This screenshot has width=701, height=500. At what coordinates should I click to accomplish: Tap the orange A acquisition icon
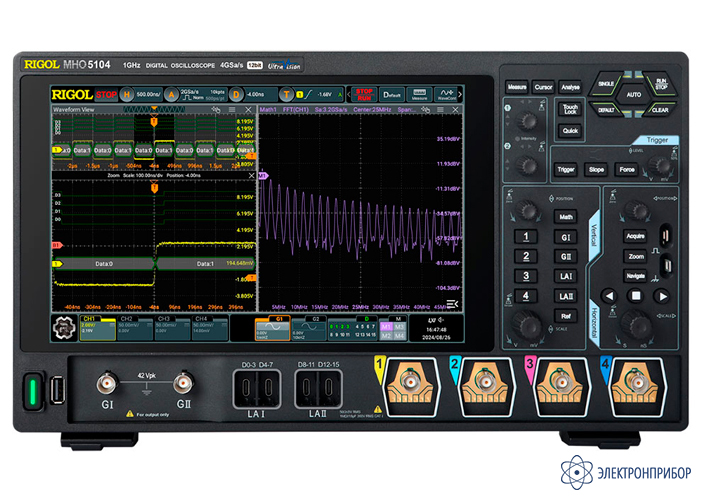pyautogui.click(x=171, y=94)
